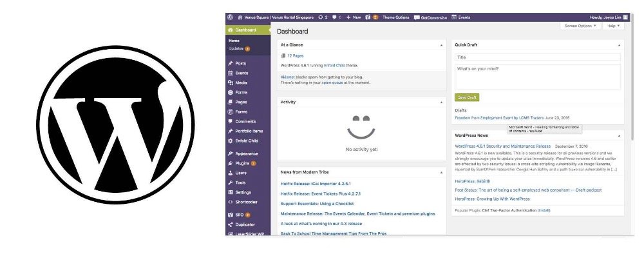Open Tools wrench icon in sidebar
This screenshot has height=258, width=644.
[x=231, y=183]
